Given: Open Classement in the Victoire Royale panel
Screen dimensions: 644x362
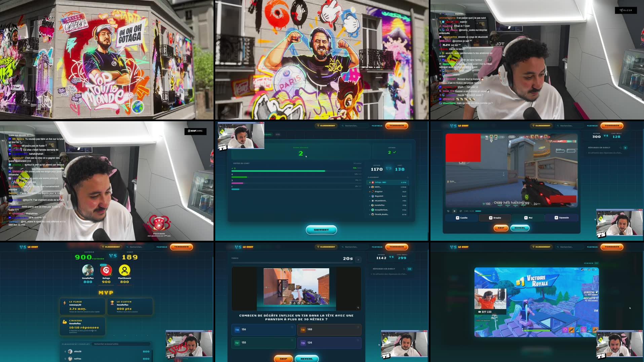Looking at the screenshot, I should pyautogui.click(x=541, y=247).
